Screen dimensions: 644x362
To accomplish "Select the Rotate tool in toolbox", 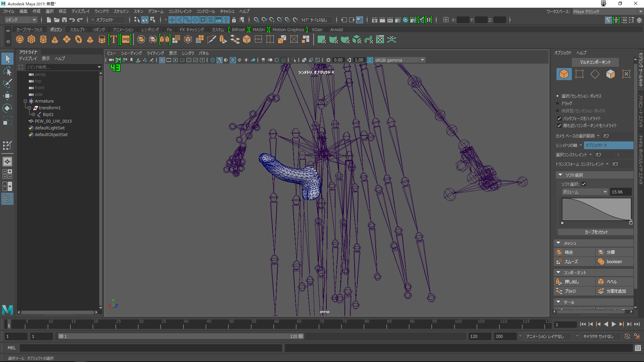I will (7, 108).
